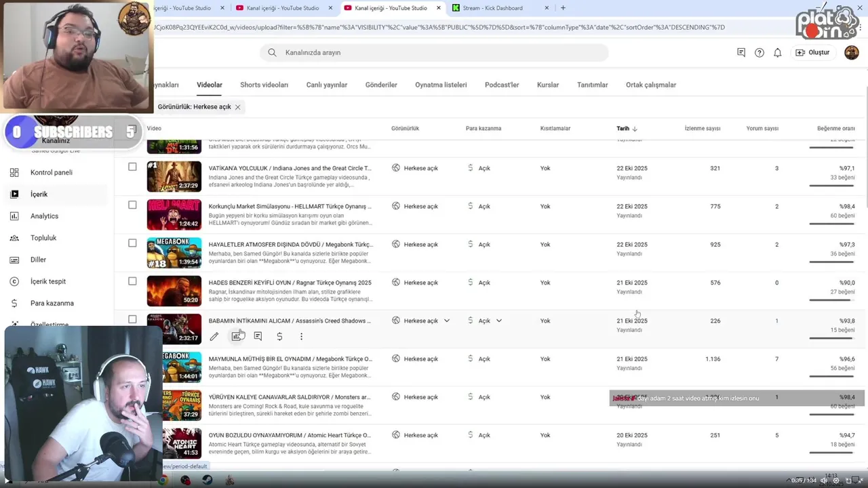Viewport: 868px width, 488px height.
Task: Open the Oynatma listeleri tab
Action: (x=441, y=85)
